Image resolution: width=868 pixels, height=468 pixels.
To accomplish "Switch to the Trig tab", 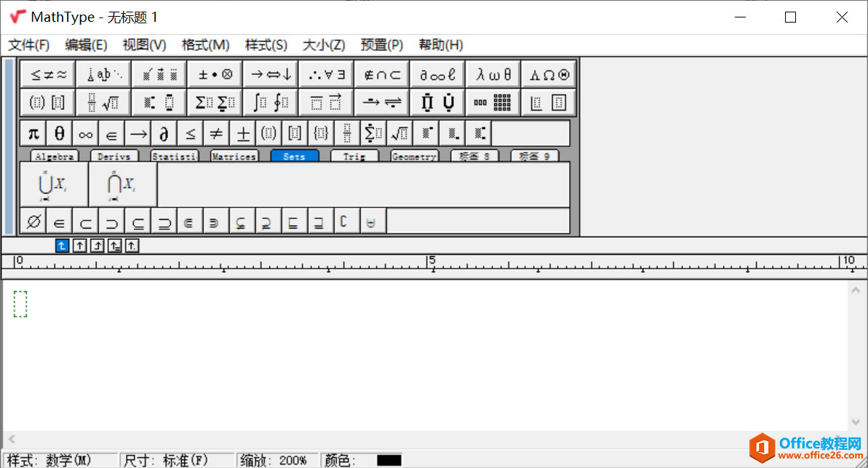I will tap(354, 155).
